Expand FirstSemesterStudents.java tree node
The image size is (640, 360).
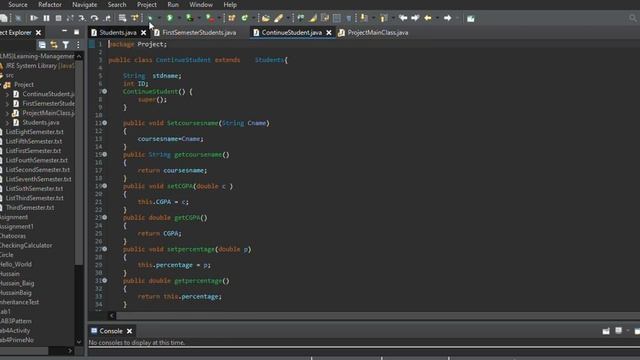coord(7,104)
